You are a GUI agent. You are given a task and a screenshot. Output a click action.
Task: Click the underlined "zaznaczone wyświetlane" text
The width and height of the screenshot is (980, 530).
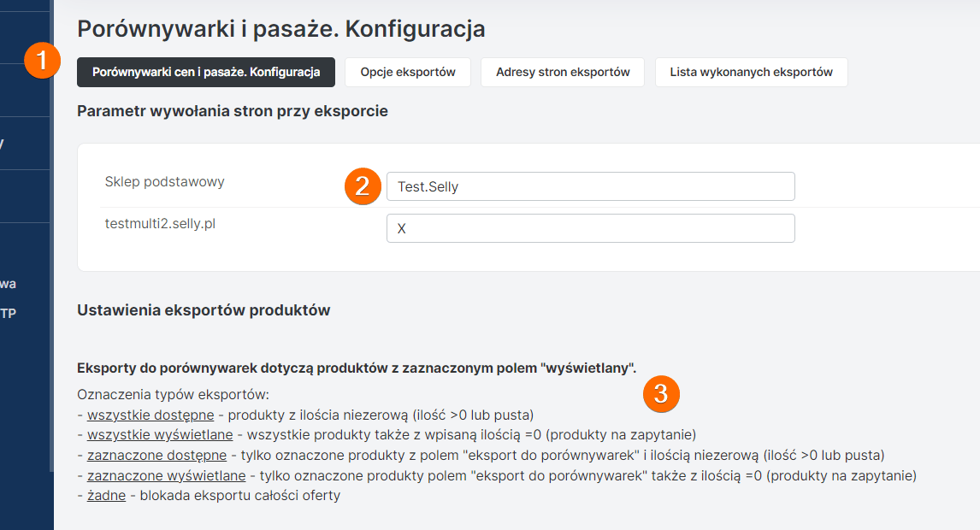[166, 475]
